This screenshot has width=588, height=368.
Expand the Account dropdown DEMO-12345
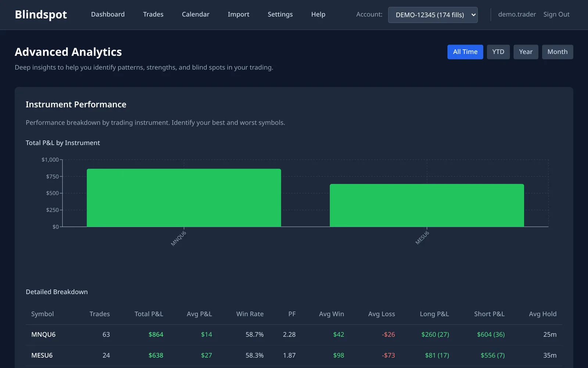point(433,15)
